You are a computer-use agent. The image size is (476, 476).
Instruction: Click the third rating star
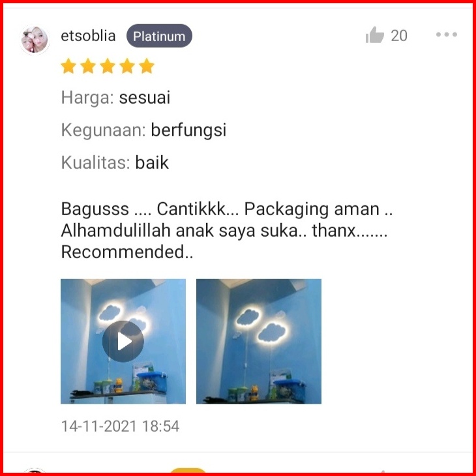(x=108, y=66)
